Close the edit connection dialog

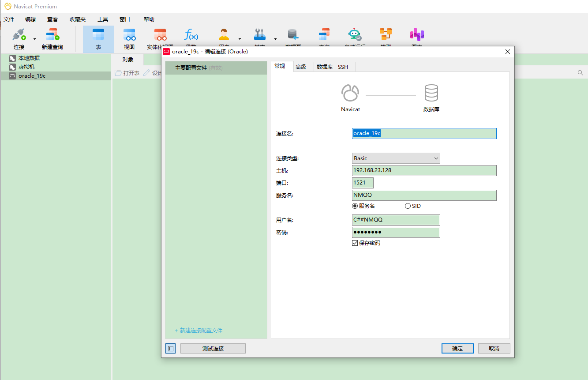click(507, 52)
